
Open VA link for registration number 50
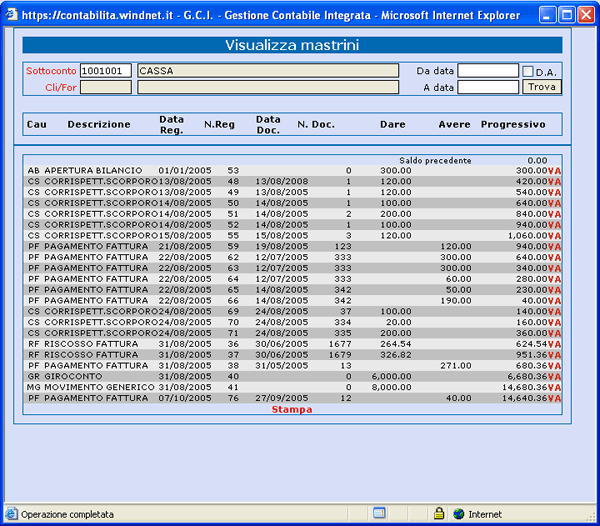click(x=554, y=204)
